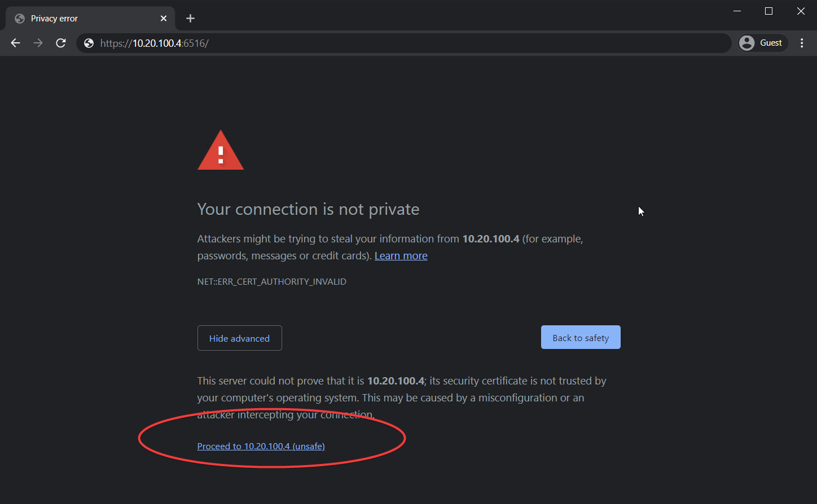Click the forward navigation arrow

(38, 43)
